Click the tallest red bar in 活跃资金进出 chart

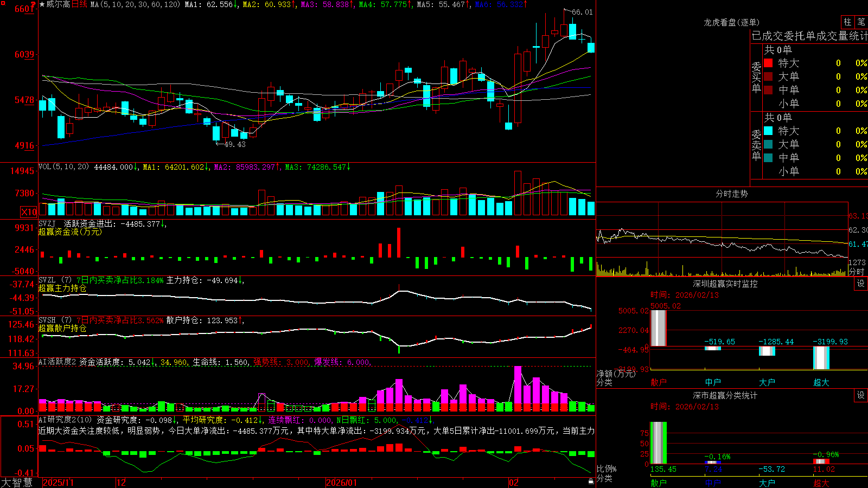pyautogui.click(x=399, y=242)
